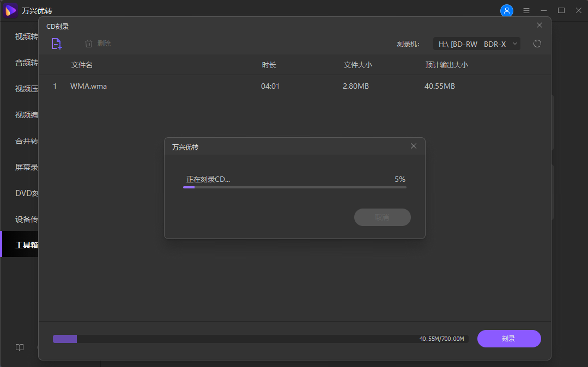Open the 视频压缩 sidebar section
Viewport: 588px width, 367px height.
25,88
